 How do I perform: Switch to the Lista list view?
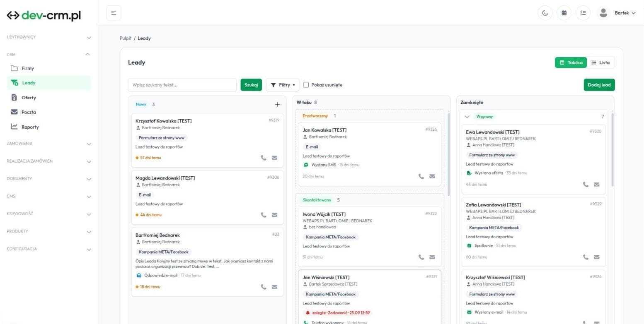pyautogui.click(x=600, y=62)
